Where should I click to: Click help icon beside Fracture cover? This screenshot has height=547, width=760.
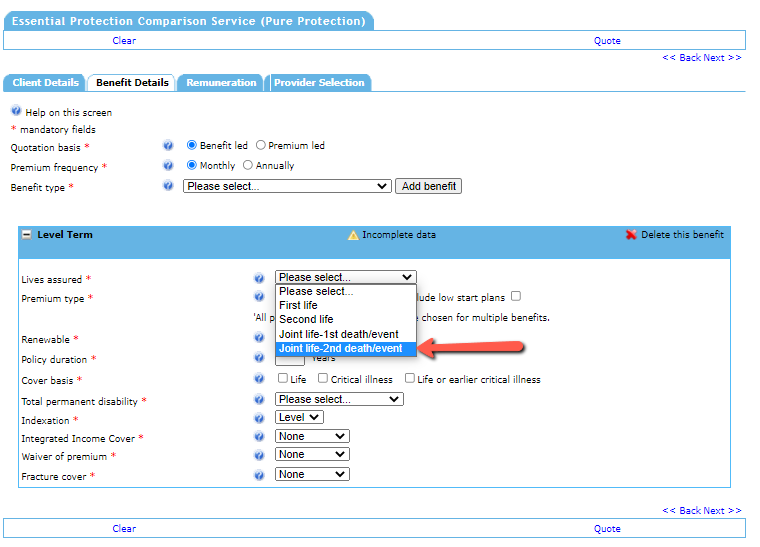pyautogui.click(x=259, y=476)
